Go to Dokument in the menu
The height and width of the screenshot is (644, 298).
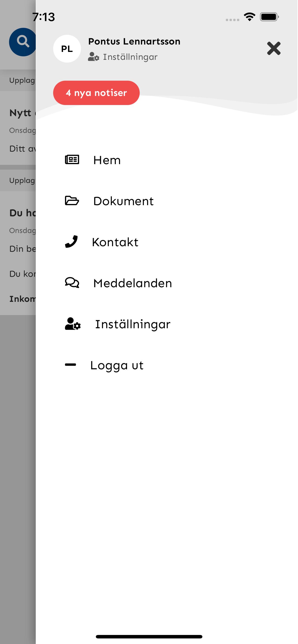coord(123,201)
